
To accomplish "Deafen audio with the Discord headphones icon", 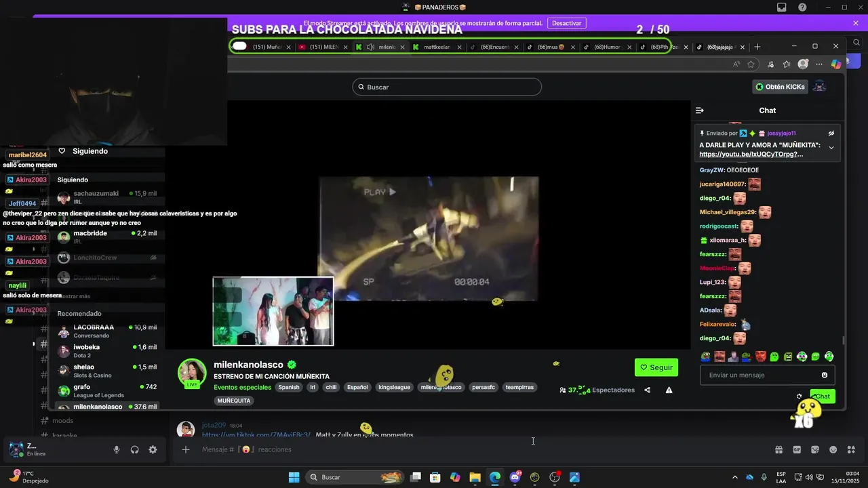I will point(134,449).
